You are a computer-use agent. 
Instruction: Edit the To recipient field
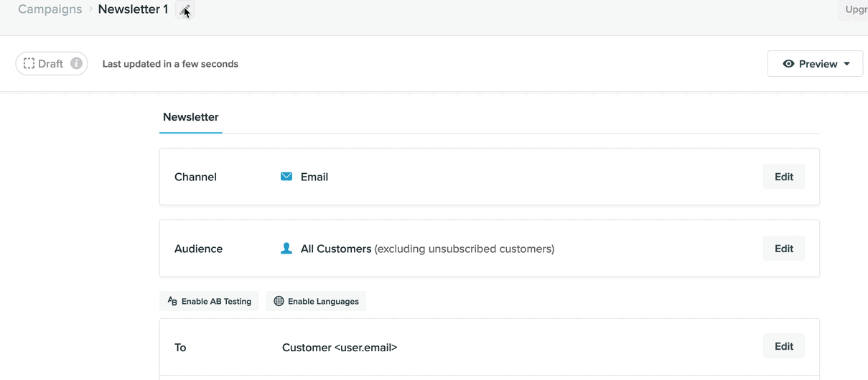783,346
